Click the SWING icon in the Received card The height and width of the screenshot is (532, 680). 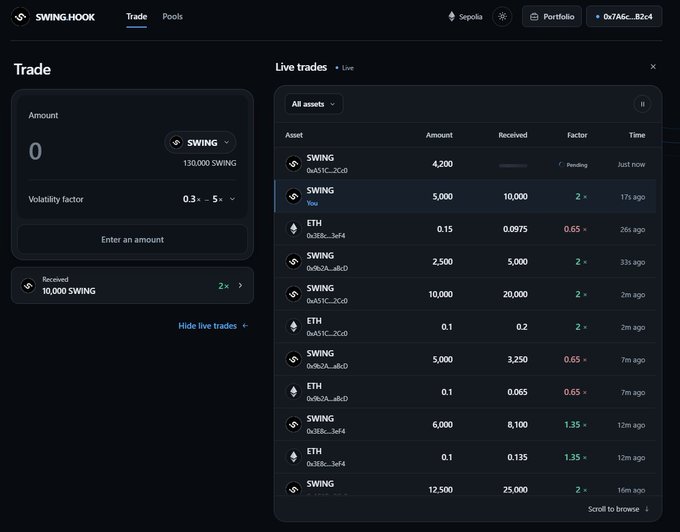pos(28,285)
